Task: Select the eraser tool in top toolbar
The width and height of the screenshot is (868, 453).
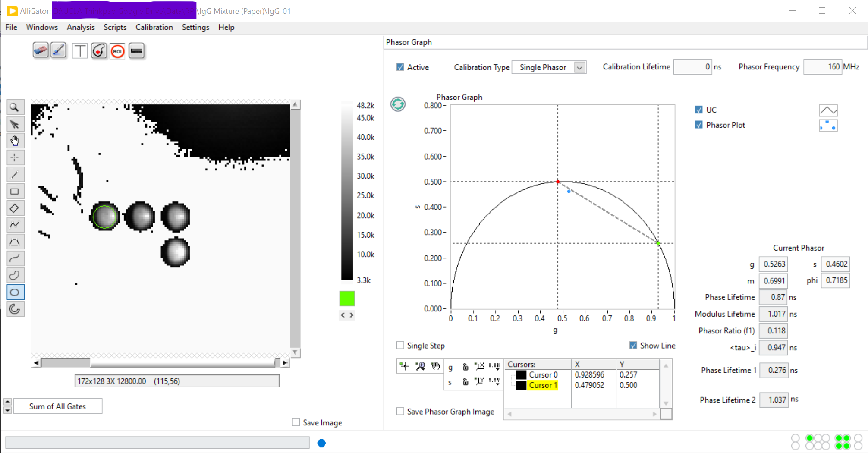Action: (41, 51)
